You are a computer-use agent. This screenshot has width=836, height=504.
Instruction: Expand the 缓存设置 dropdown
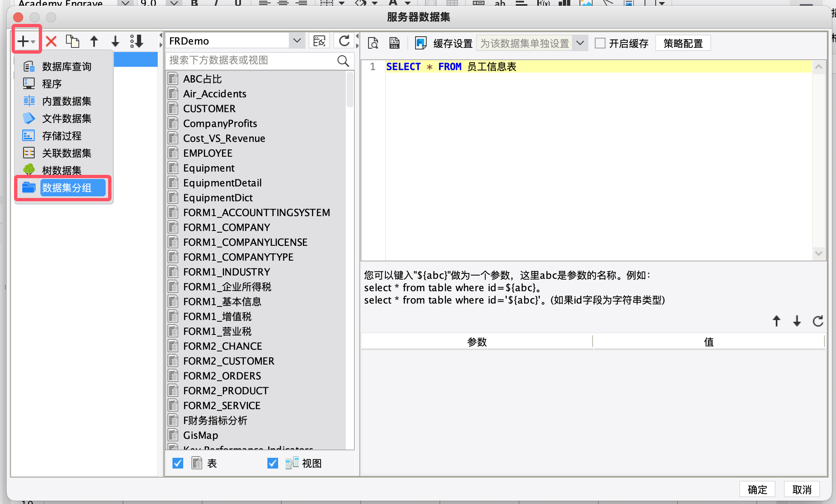[580, 43]
